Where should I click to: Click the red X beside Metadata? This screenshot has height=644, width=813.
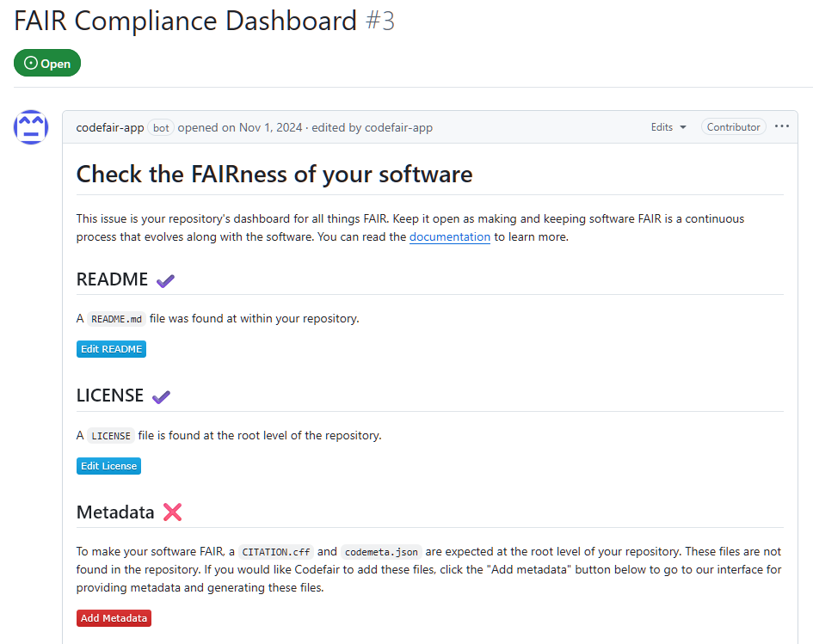[172, 512]
